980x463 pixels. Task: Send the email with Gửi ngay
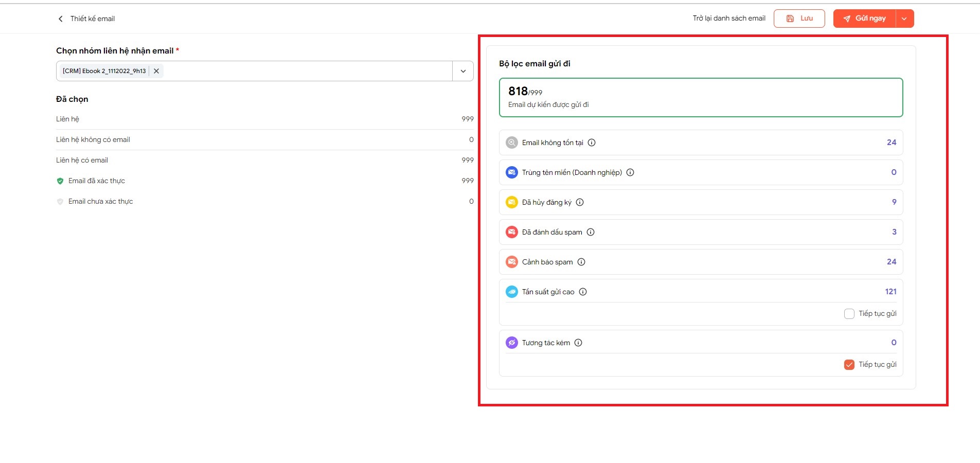[x=864, y=19]
